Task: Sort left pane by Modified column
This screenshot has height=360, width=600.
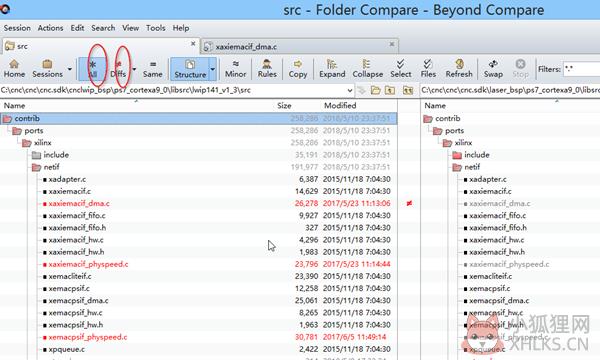Action: [x=340, y=106]
